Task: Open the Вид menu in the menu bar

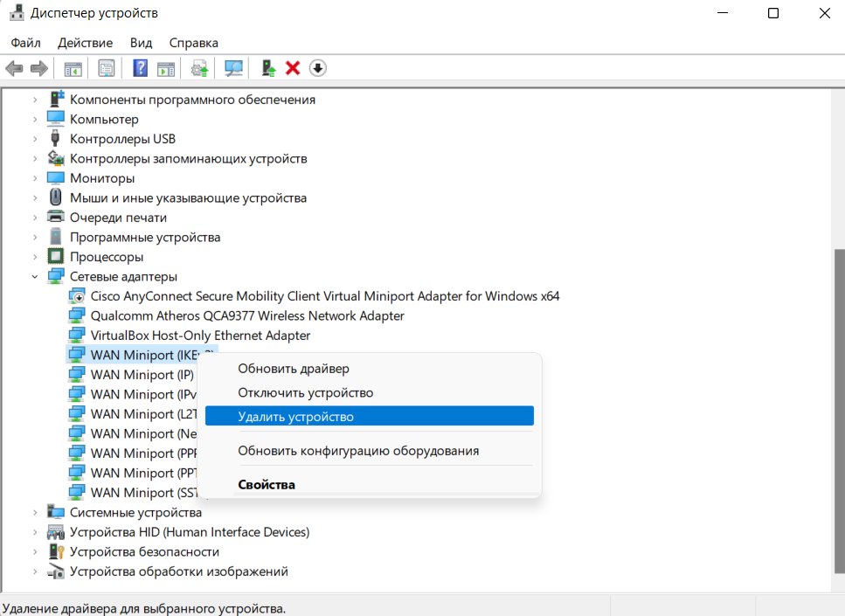Action: coord(141,43)
